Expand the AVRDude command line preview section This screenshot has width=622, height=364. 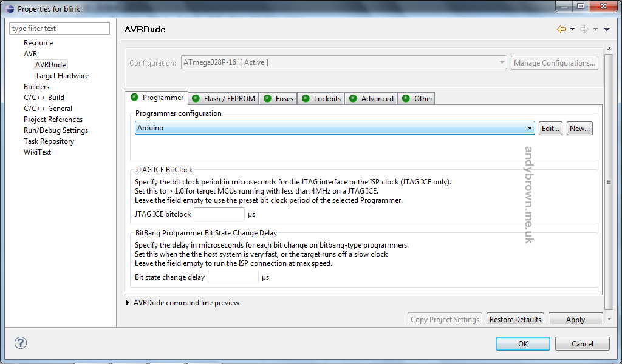tap(128, 302)
